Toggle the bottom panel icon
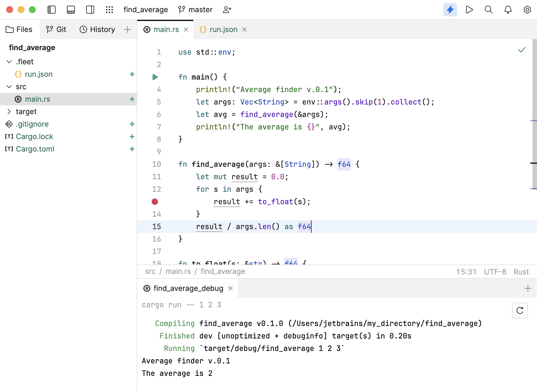 [x=71, y=10]
